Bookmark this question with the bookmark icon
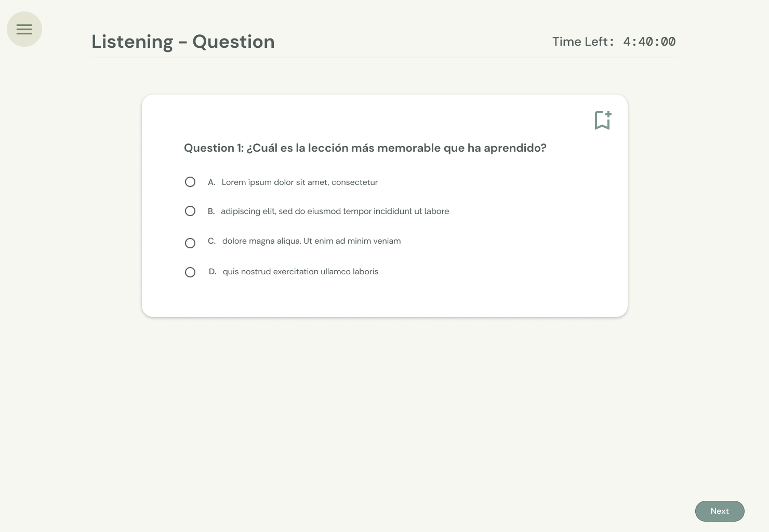The image size is (769, 532). 603,121
